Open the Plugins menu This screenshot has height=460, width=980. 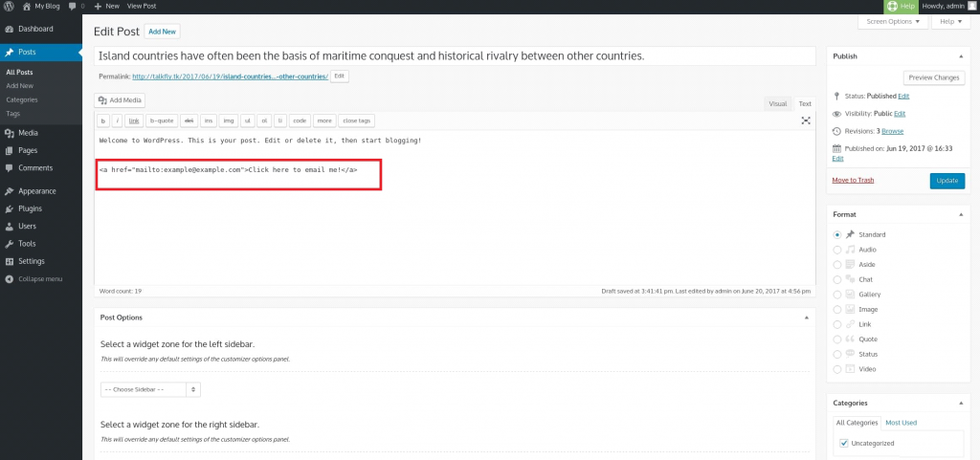(x=30, y=208)
